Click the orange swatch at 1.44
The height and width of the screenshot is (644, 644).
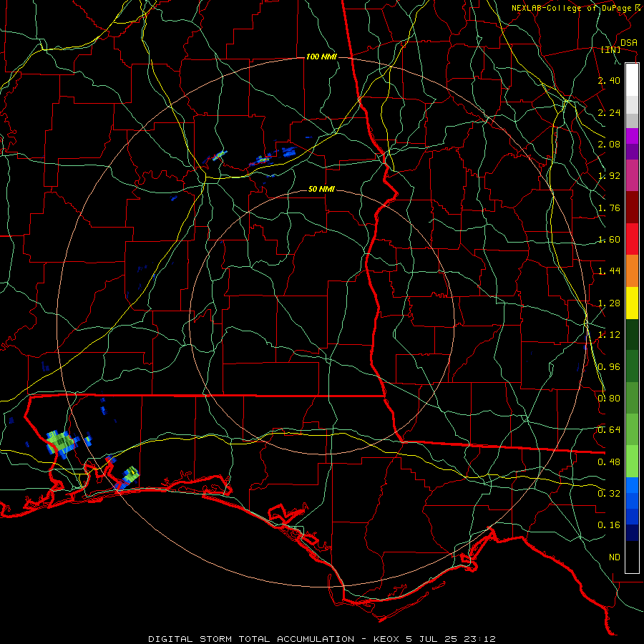pos(632,271)
